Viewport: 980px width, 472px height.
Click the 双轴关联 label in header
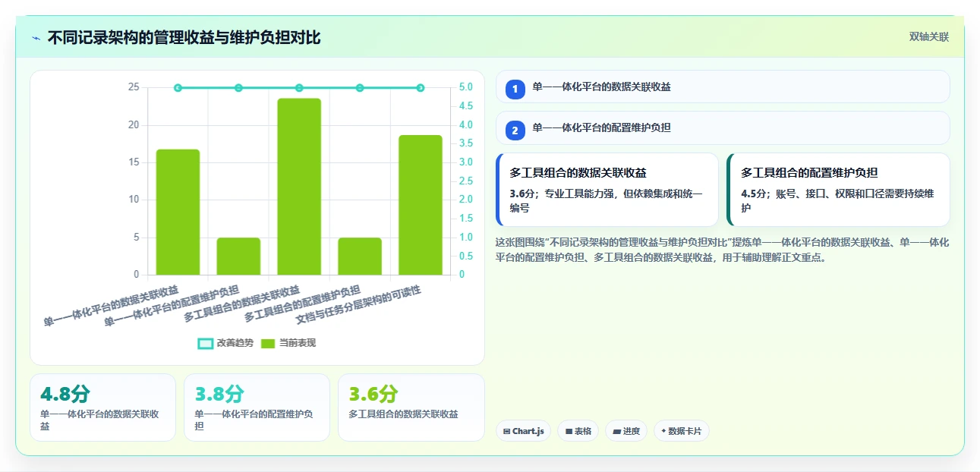point(929,37)
